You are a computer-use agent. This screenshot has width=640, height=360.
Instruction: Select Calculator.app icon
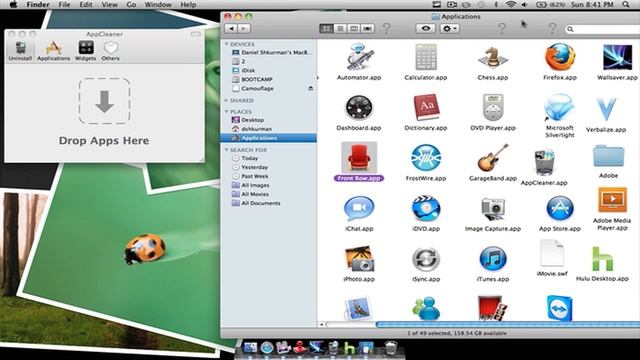point(426,57)
